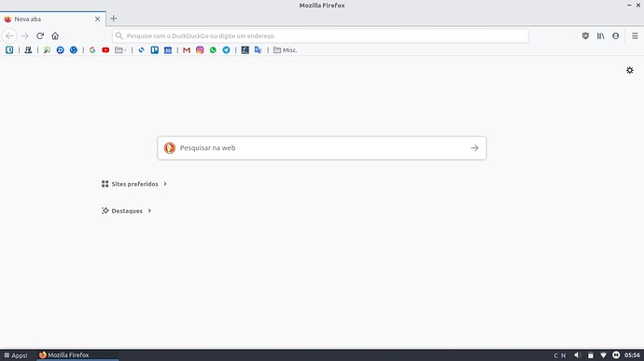Open the tracking protection shield icon
Screen dimensions: 644x361
coord(585,36)
